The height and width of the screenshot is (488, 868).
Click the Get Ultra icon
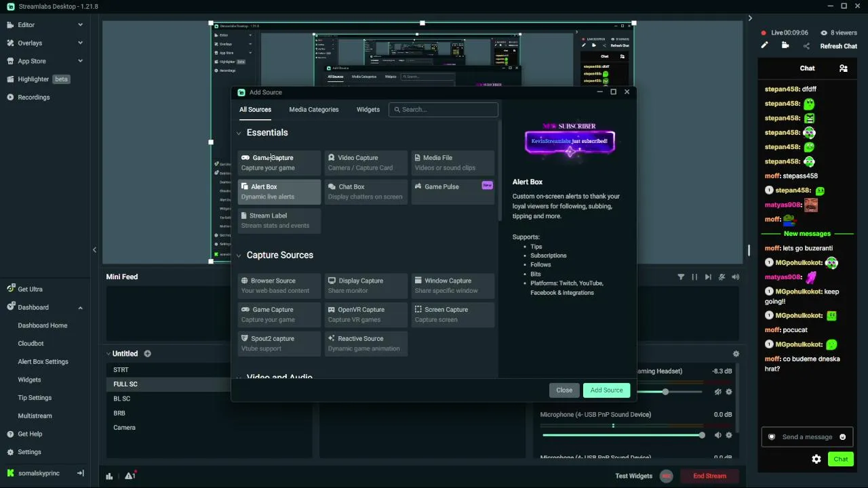10,289
